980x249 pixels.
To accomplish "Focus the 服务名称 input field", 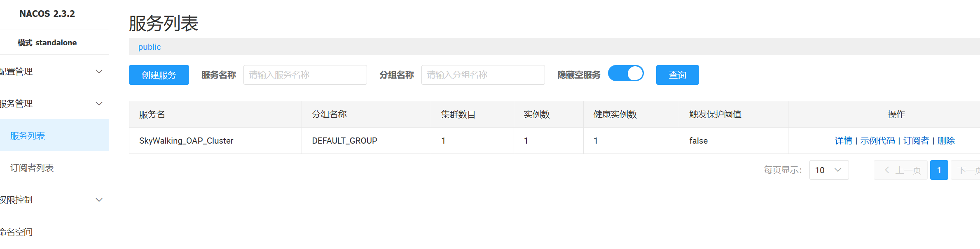I will (x=305, y=75).
